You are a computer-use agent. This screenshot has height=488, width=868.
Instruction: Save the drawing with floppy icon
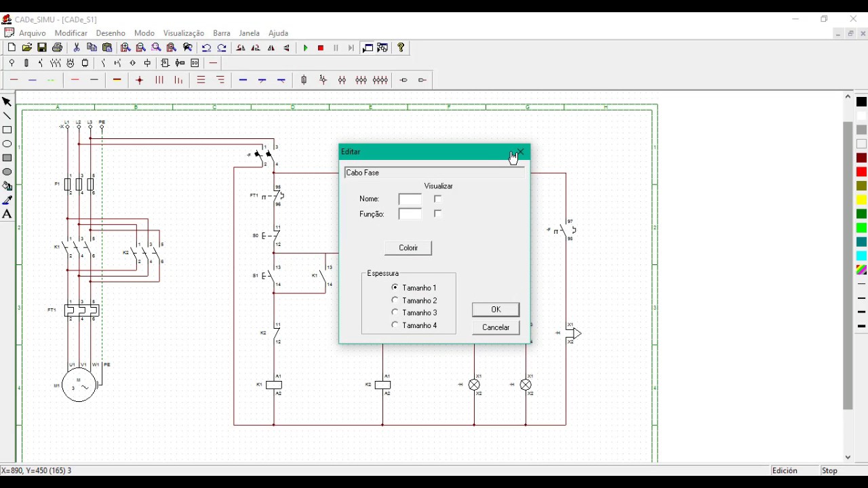pos(42,47)
